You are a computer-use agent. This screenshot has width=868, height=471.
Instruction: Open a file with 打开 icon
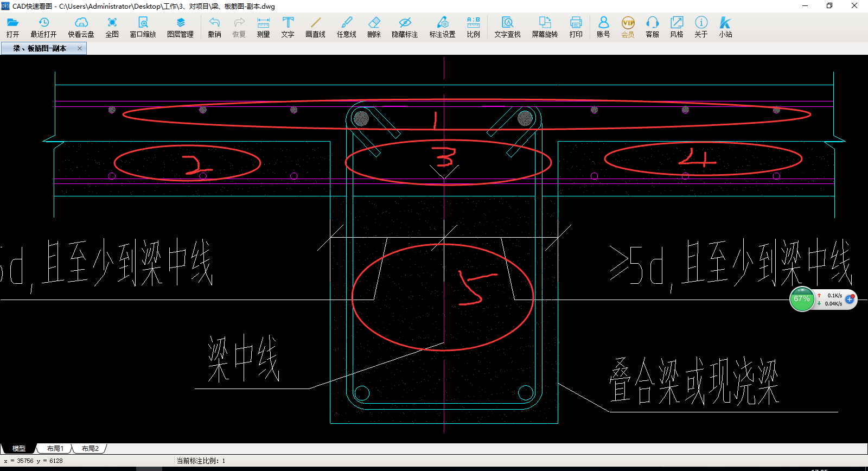pos(12,27)
